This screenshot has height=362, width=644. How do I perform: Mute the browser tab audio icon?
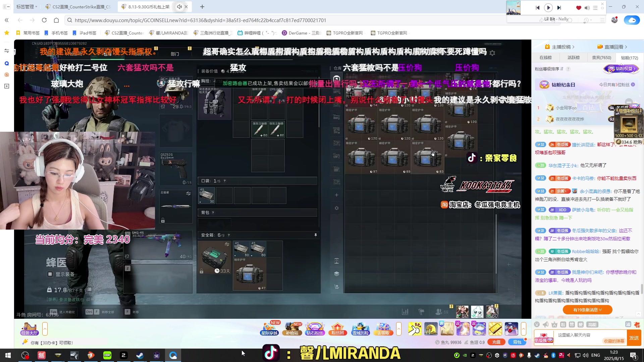click(179, 7)
